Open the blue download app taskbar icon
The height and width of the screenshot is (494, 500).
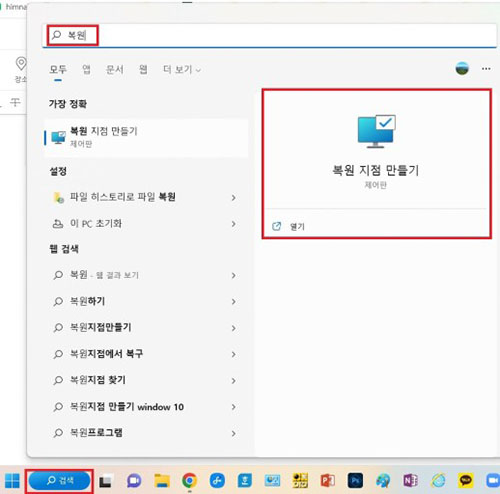pos(245,481)
